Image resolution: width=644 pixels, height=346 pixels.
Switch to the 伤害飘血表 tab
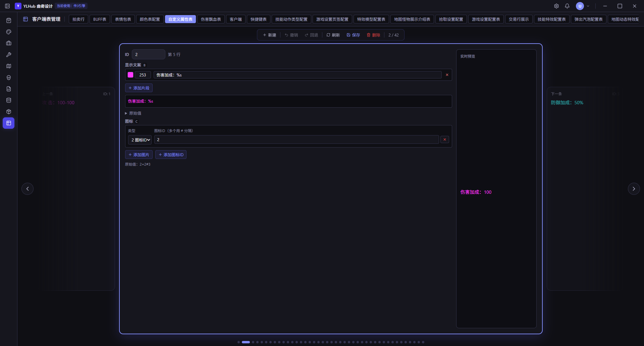(x=211, y=19)
